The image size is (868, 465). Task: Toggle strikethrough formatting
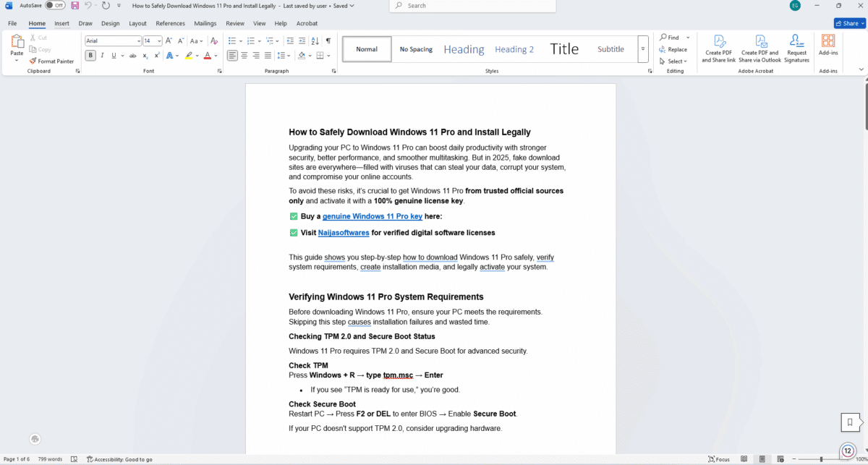click(x=132, y=55)
